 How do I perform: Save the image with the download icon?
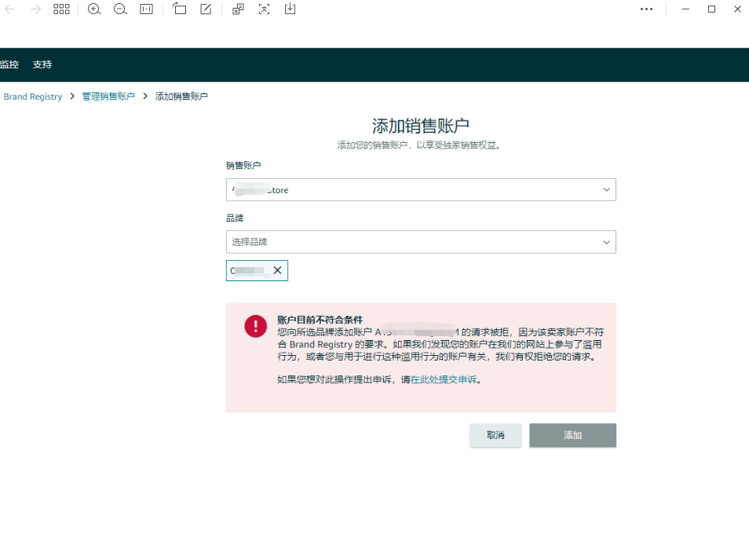pyautogui.click(x=290, y=9)
